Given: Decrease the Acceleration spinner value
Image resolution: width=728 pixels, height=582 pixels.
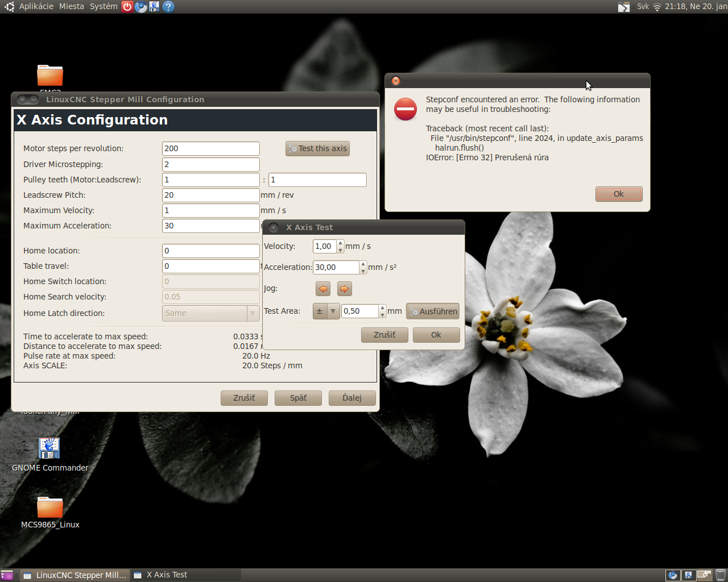Looking at the screenshot, I should click(363, 271).
